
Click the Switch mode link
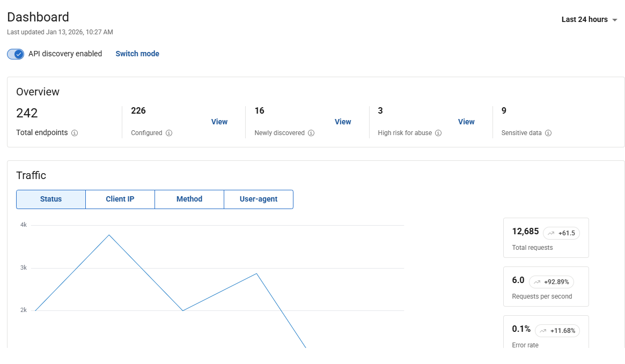137,54
